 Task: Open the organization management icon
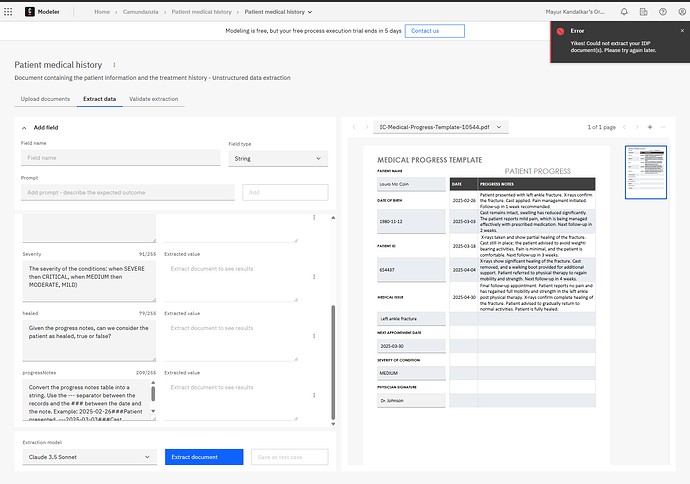tap(643, 12)
